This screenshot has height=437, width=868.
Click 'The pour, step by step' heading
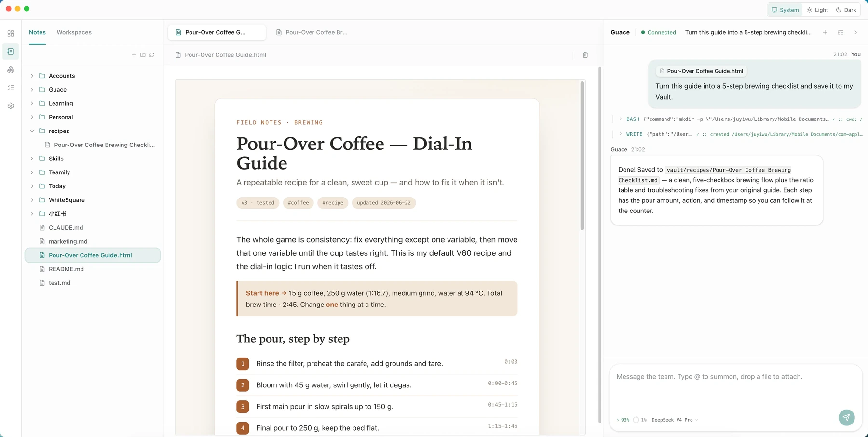click(x=293, y=339)
